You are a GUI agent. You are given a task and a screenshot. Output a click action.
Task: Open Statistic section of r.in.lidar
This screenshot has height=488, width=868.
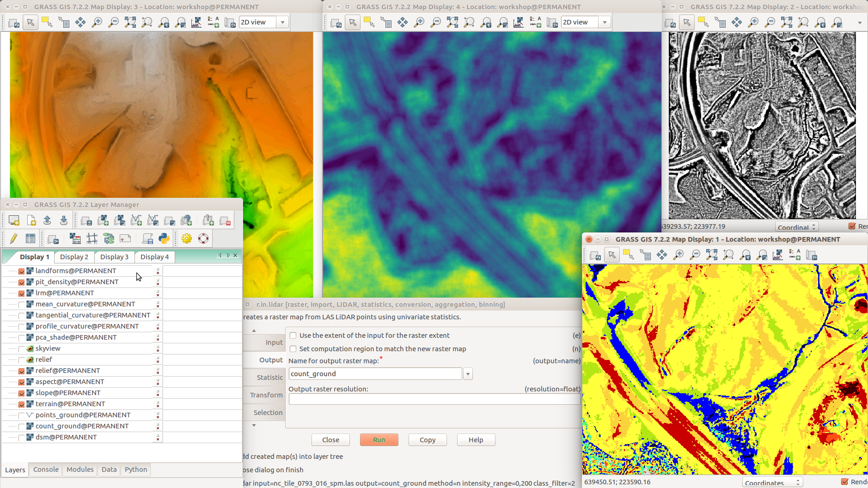269,378
